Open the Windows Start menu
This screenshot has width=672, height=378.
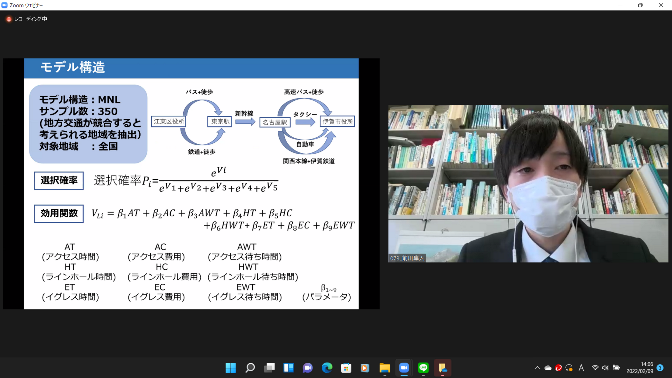pyautogui.click(x=231, y=368)
